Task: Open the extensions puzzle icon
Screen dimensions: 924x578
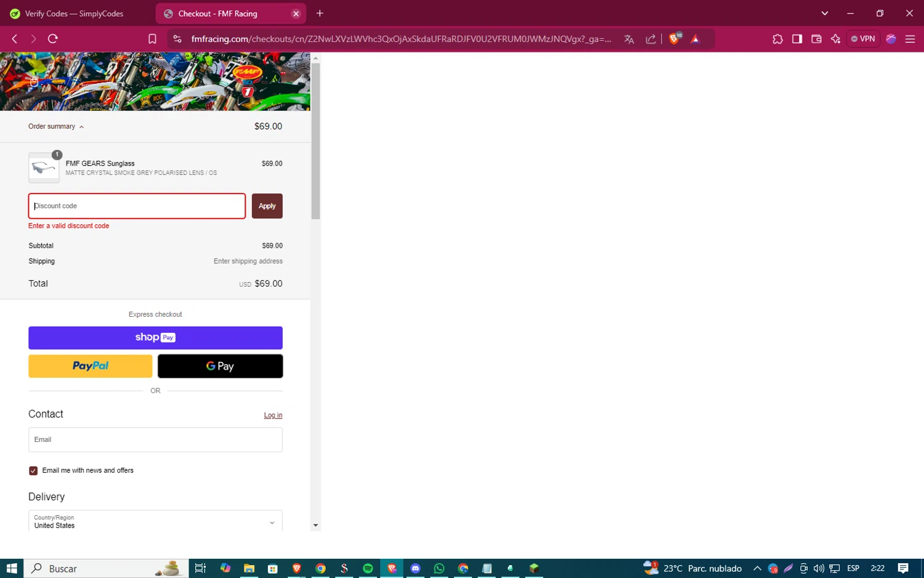Action: [x=777, y=39]
